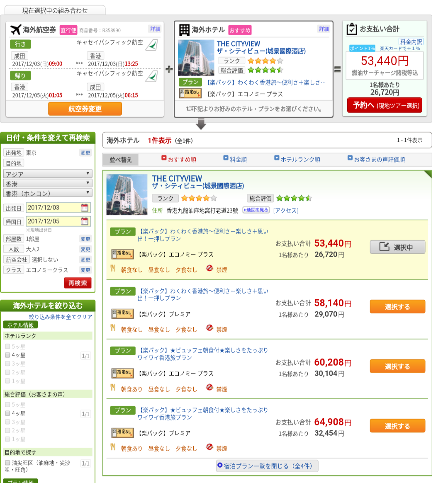This screenshot has height=483, width=448.
Task: Click the Cathay Pacific logo on return flight
Action: click(151, 76)
